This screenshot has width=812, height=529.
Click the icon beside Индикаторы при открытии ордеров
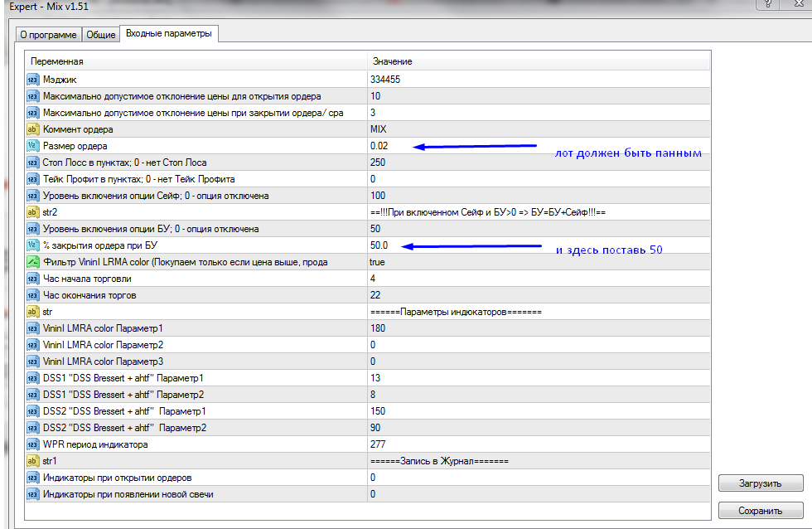pos(32,478)
